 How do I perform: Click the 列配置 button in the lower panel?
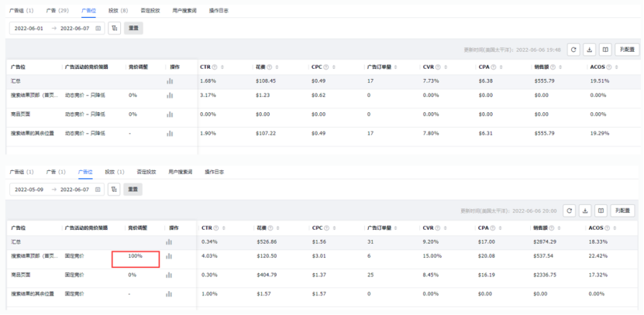pyautogui.click(x=622, y=211)
